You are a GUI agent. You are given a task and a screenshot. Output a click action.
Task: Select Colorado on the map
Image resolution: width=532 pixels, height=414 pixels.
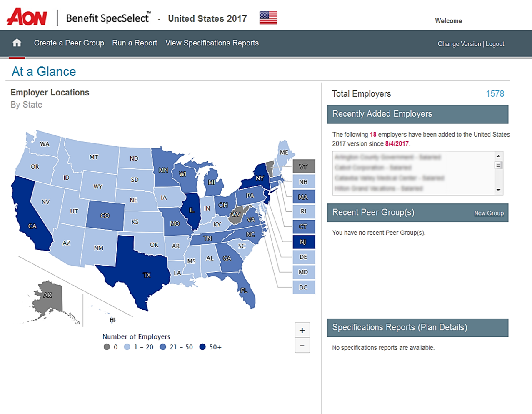pos(105,216)
